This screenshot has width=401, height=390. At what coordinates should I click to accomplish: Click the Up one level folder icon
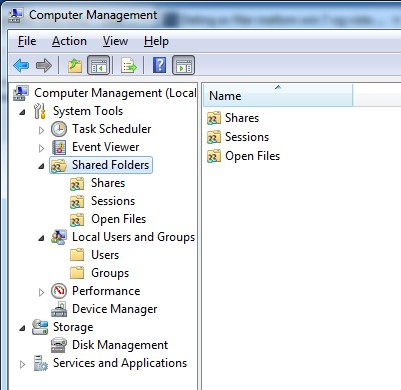point(75,65)
